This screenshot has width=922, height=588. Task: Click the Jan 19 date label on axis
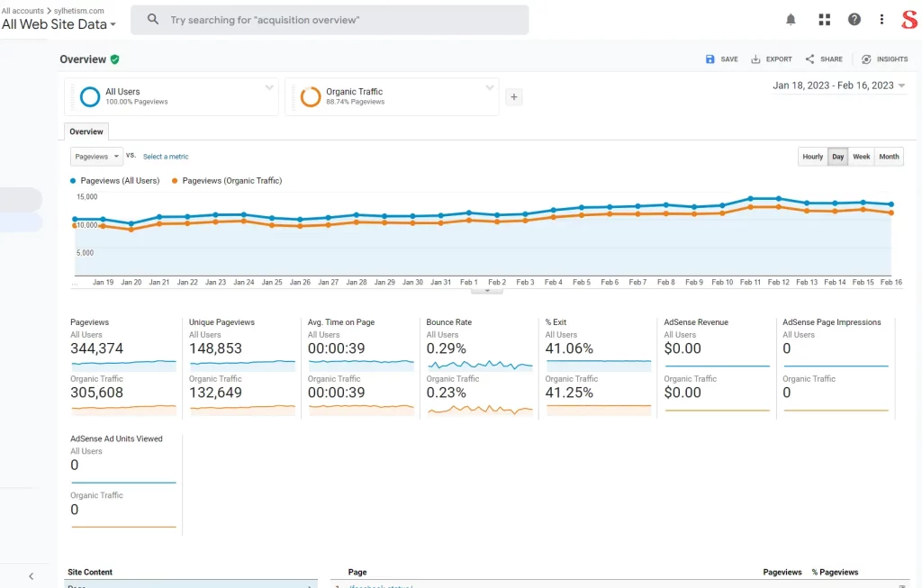point(103,282)
